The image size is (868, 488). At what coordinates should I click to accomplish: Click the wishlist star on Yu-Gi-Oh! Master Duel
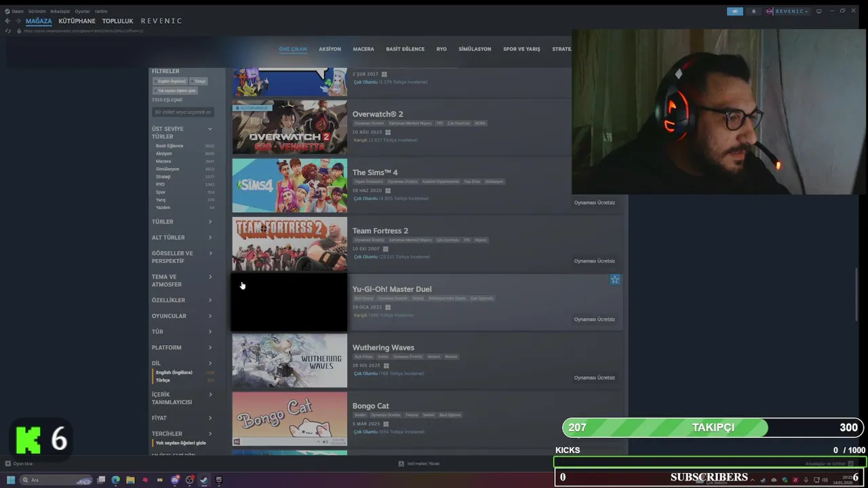click(614, 279)
